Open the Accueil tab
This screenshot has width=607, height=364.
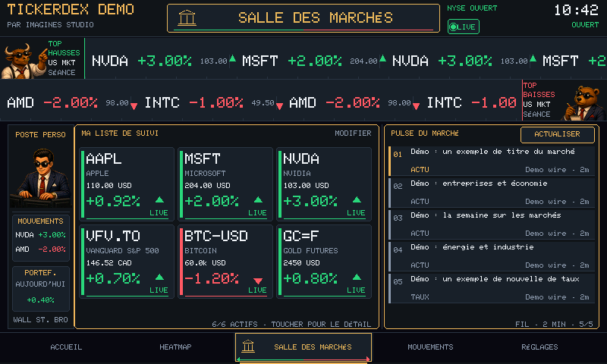pyautogui.click(x=66, y=347)
